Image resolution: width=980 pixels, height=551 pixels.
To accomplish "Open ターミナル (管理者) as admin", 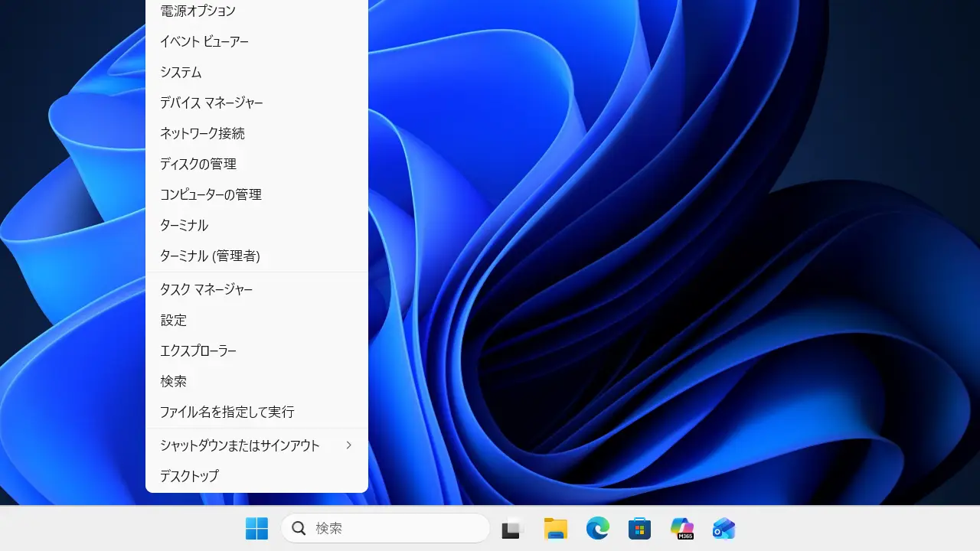I will click(210, 256).
